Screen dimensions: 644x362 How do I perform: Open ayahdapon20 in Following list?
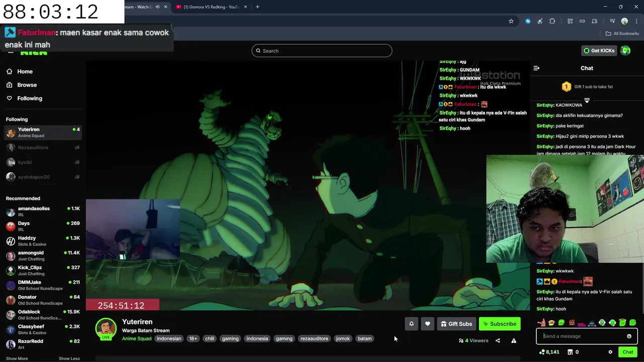pyautogui.click(x=43, y=177)
